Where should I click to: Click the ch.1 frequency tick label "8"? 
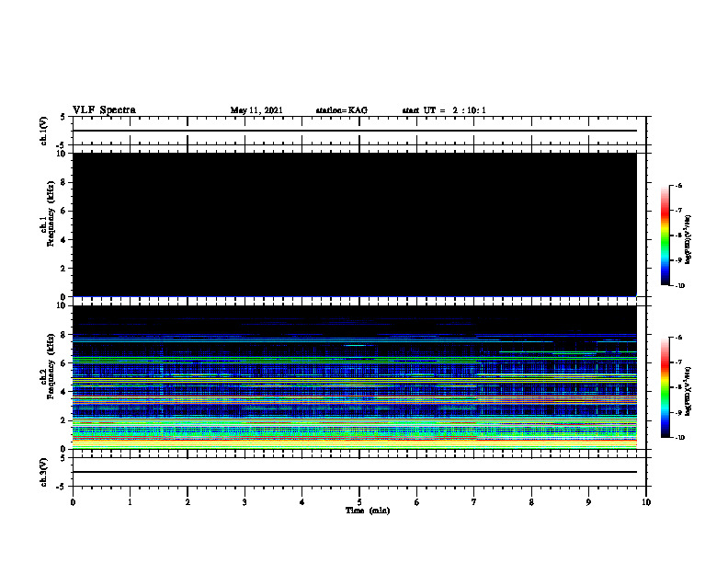[63, 182]
